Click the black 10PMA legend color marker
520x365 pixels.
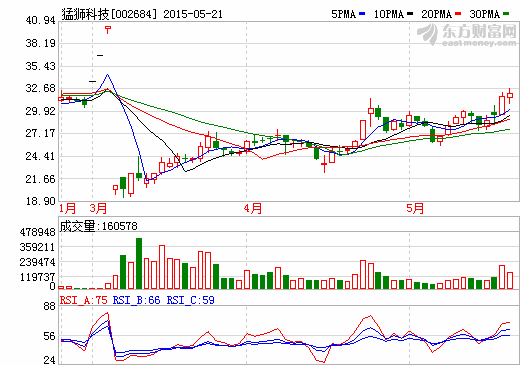410,14
